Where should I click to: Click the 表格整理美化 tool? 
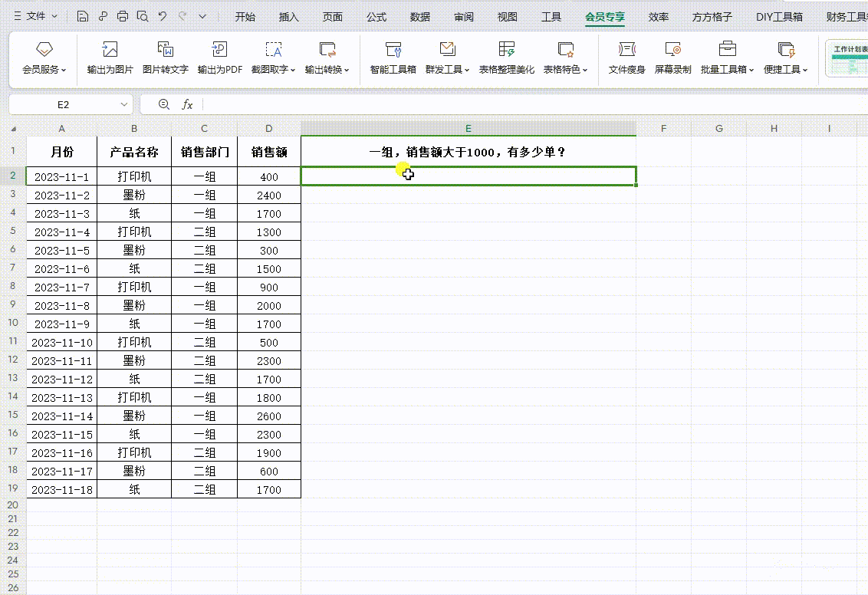pos(507,58)
